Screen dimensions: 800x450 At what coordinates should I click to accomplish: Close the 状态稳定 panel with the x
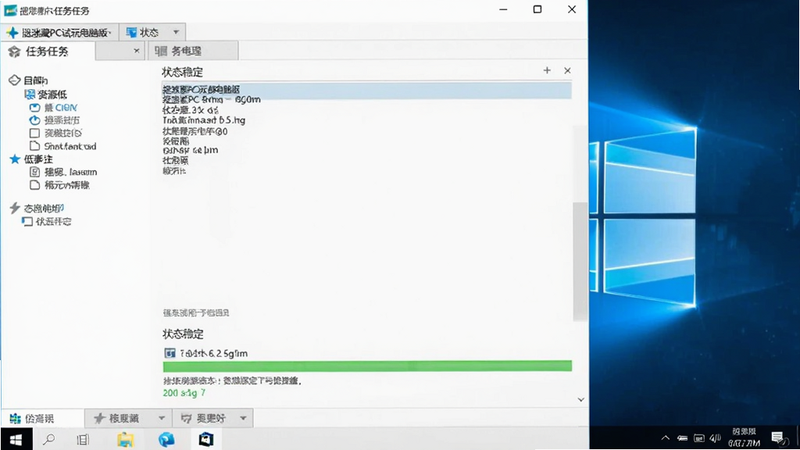[567, 70]
